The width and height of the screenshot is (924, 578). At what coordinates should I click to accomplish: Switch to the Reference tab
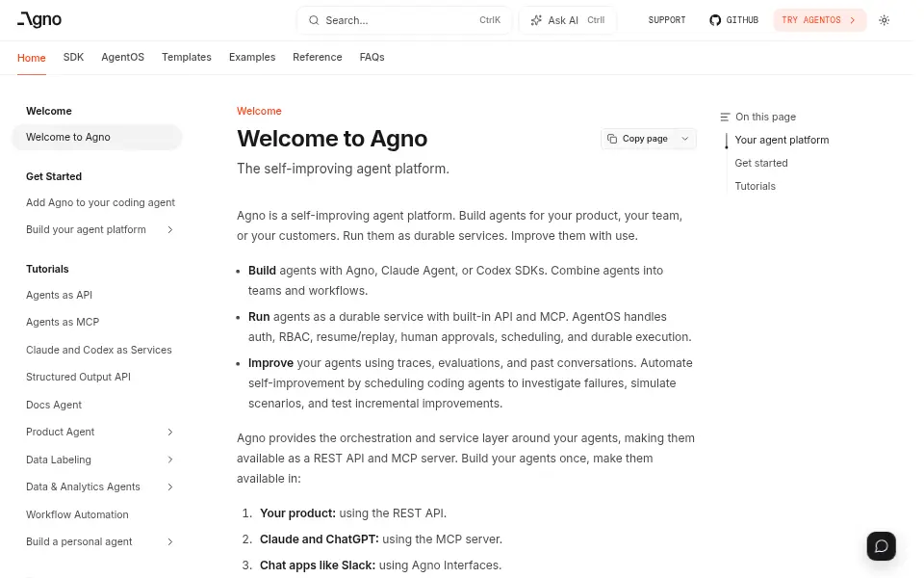[x=317, y=57]
